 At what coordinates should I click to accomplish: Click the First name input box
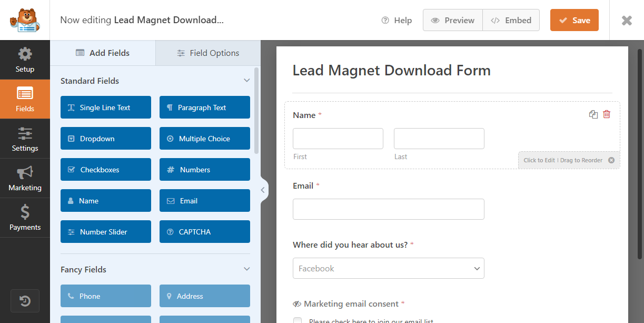pos(338,139)
